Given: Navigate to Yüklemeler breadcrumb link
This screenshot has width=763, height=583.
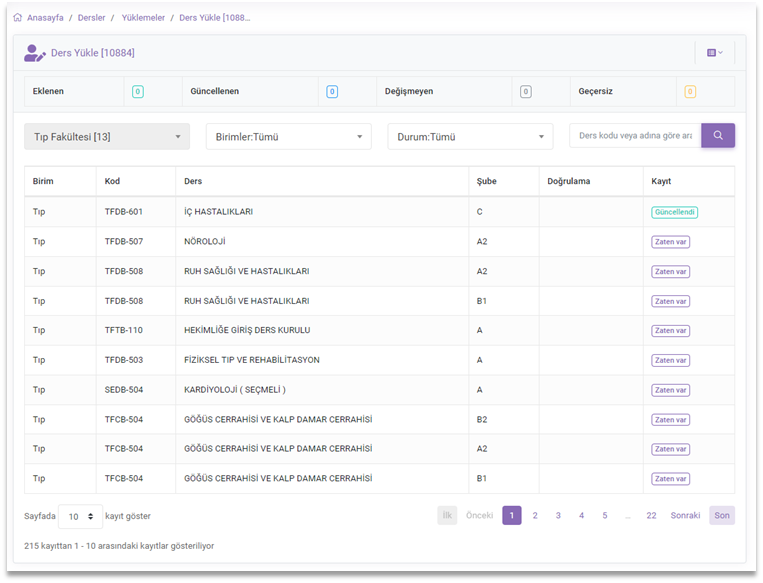Looking at the screenshot, I should tap(143, 17).
